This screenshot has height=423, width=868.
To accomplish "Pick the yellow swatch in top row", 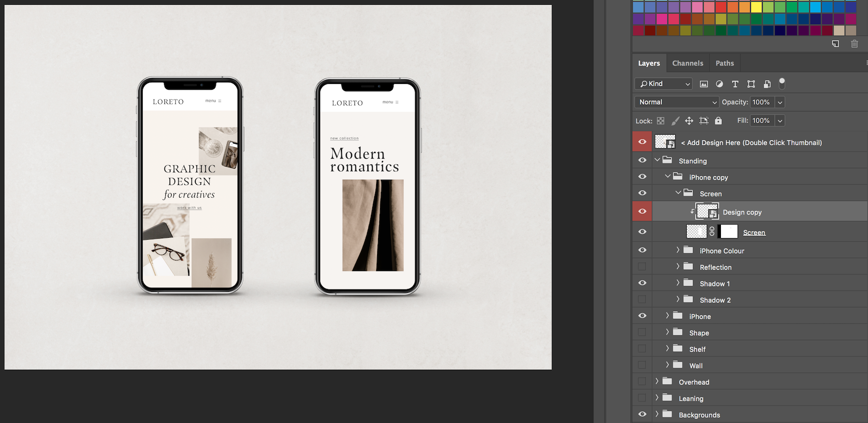I will [756, 7].
